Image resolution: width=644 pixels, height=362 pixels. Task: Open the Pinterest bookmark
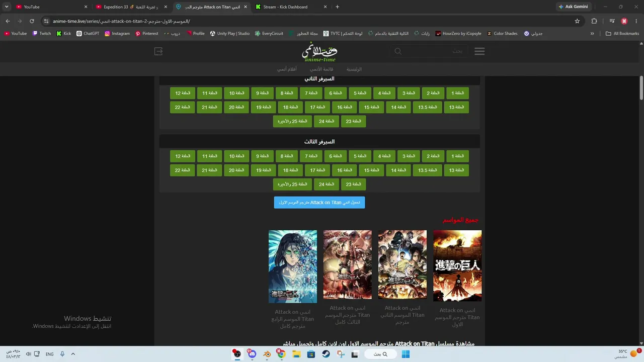pos(147,34)
